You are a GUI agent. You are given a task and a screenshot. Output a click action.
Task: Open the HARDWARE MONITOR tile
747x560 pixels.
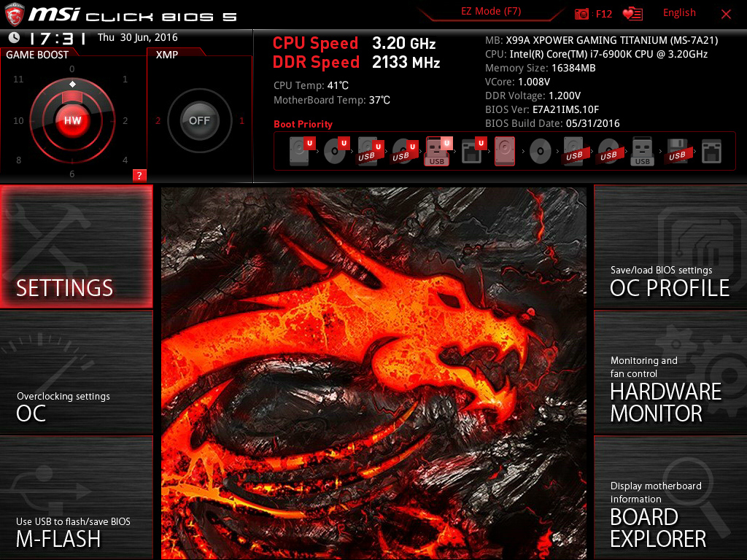coord(670,373)
